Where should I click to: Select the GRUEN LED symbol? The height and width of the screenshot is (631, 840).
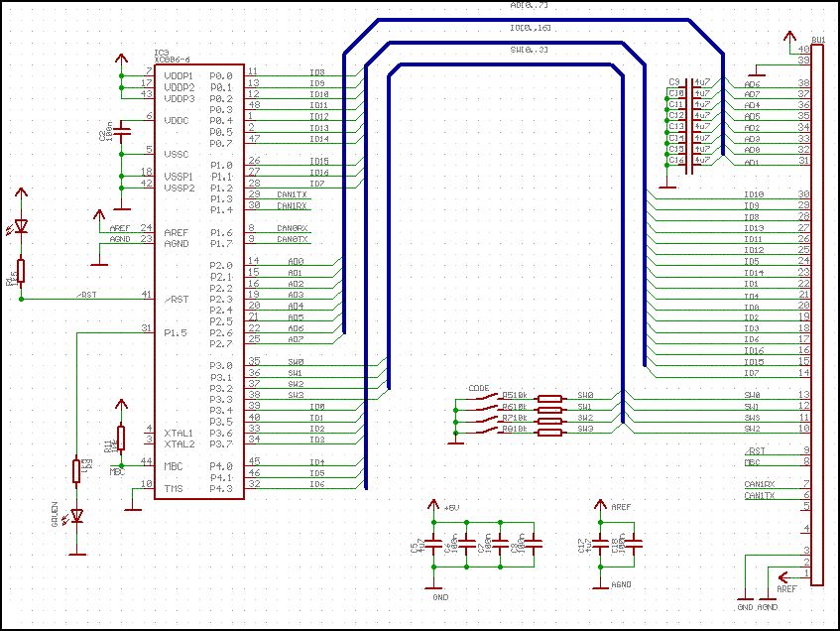[x=77, y=515]
